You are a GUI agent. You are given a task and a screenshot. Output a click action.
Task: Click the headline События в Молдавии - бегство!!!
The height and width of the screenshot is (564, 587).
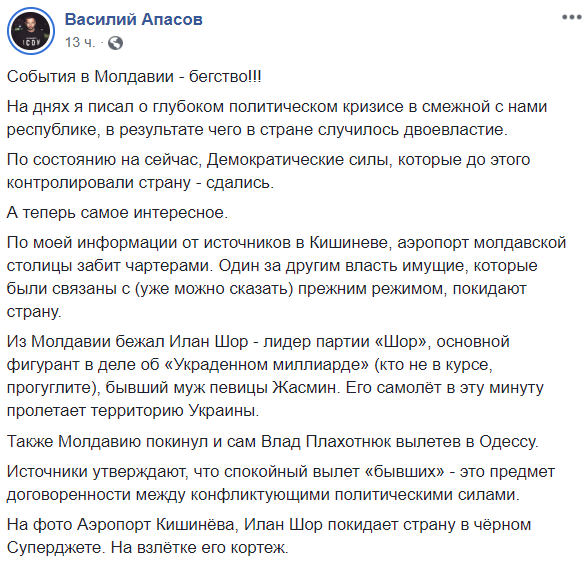click(x=134, y=76)
